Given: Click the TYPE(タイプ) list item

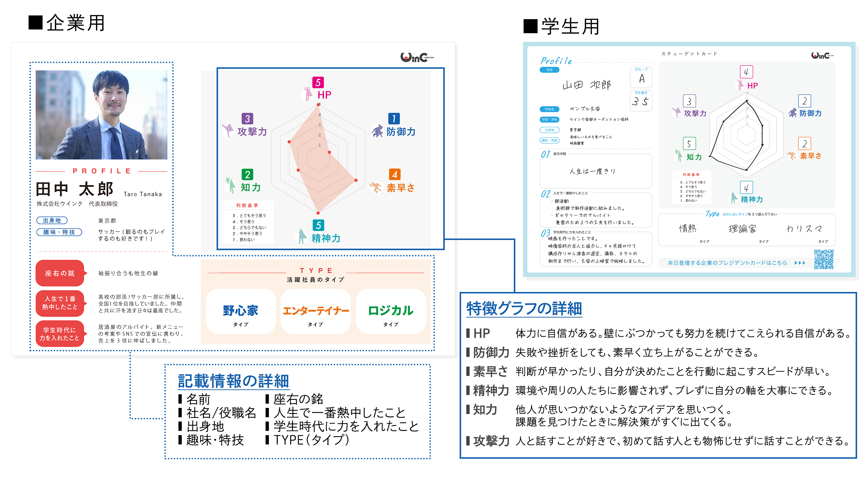Looking at the screenshot, I should click(308, 440).
